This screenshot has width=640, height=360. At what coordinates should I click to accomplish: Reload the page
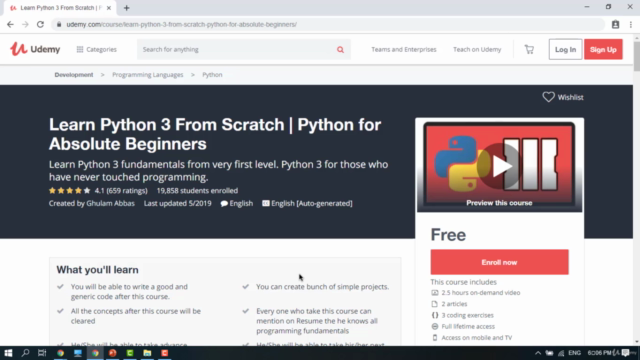pos(40,24)
